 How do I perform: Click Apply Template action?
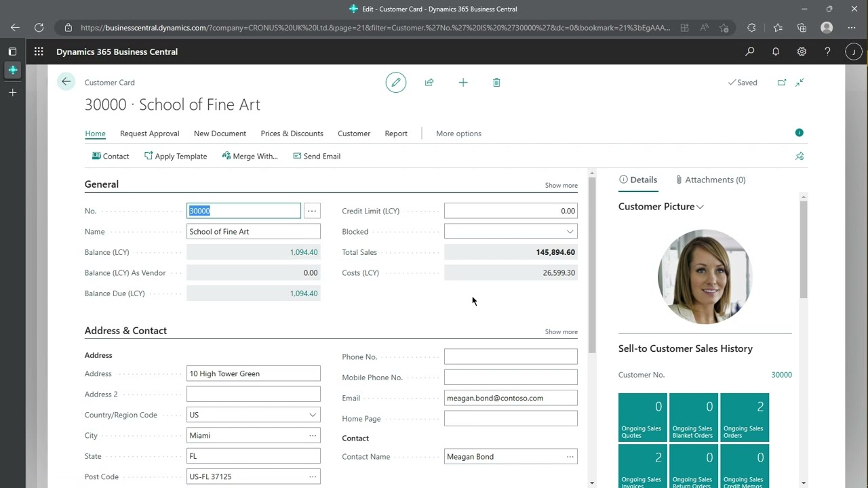click(176, 156)
